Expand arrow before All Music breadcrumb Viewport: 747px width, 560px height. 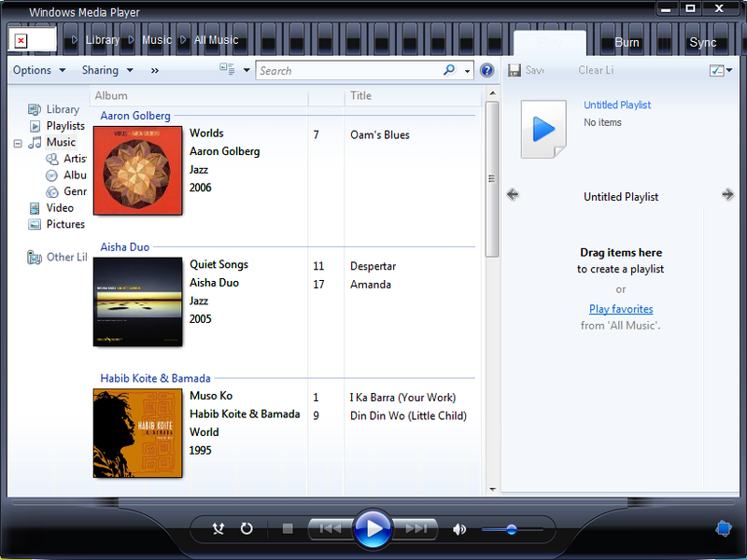[x=183, y=40]
